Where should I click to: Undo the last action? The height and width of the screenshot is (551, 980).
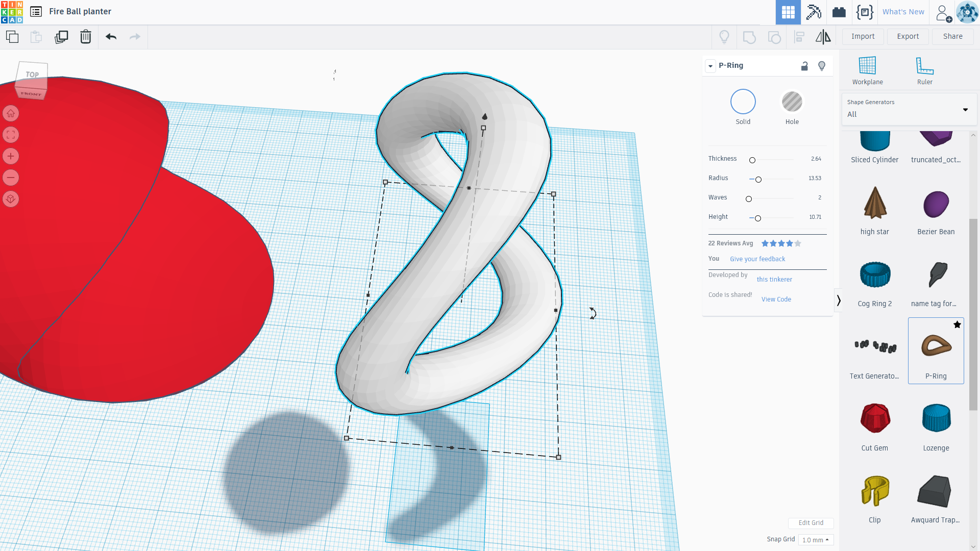111,37
